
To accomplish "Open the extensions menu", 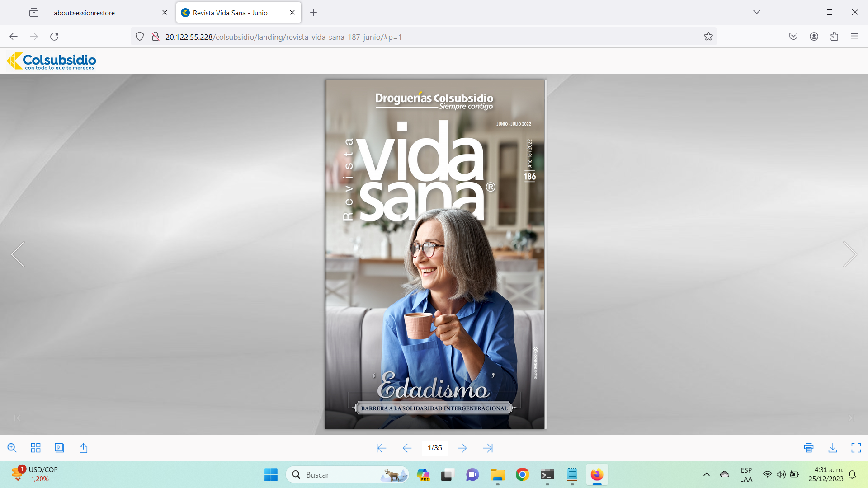I will 835,37.
